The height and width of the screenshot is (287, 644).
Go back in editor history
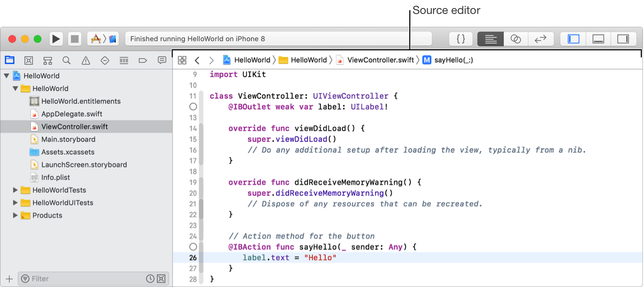pos(197,61)
